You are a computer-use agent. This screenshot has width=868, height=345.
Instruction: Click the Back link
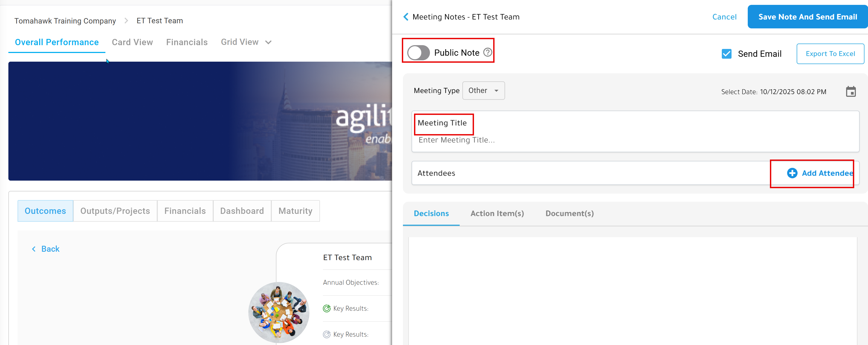(50, 249)
